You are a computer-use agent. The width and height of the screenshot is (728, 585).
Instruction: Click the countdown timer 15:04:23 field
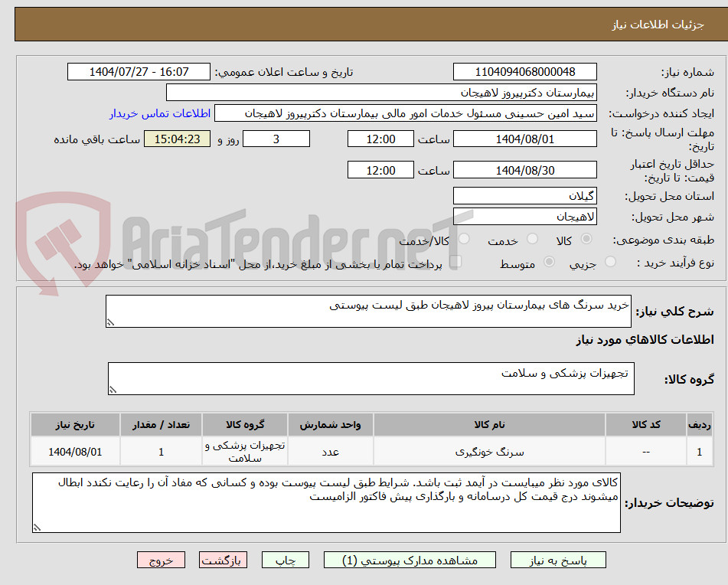pyautogui.click(x=177, y=139)
